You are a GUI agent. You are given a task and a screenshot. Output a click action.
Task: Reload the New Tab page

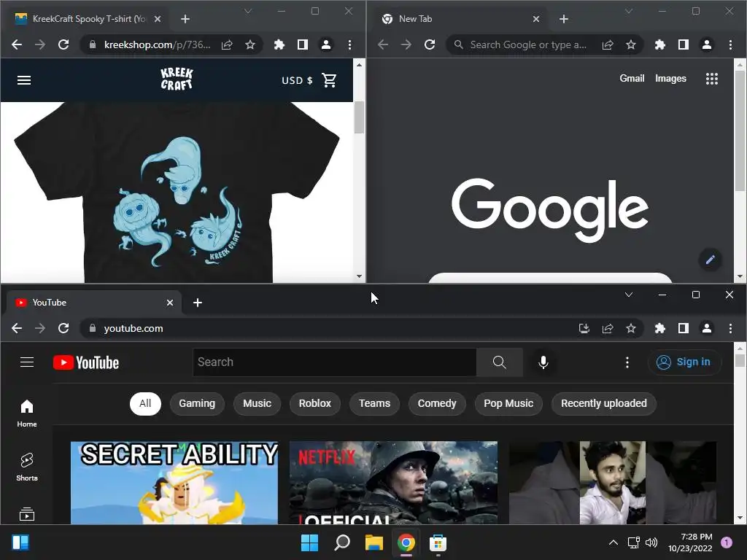coord(430,44)
